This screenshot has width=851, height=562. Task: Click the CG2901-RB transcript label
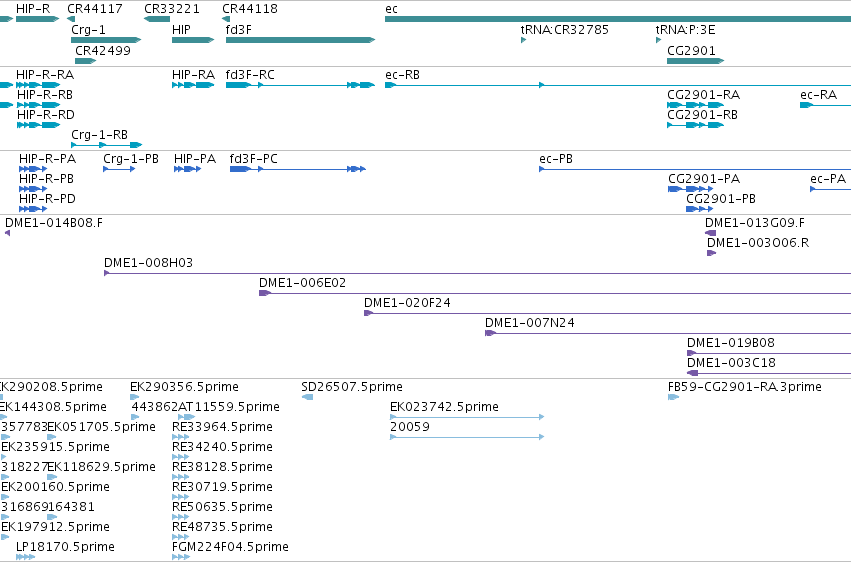point(702,114)
